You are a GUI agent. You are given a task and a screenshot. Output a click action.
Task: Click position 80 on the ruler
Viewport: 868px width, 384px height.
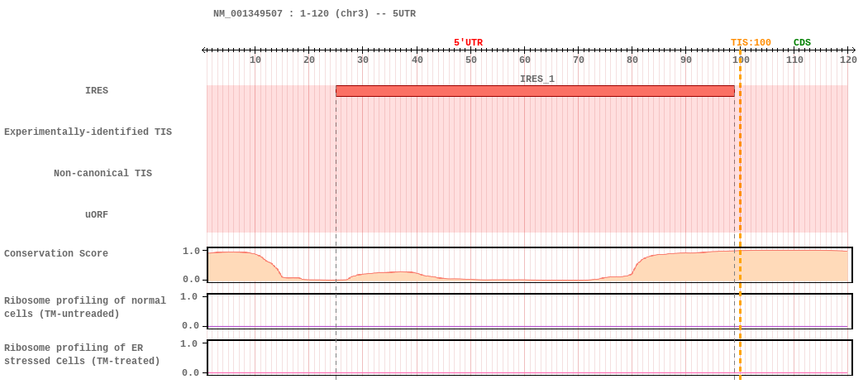tap(632, 60)
